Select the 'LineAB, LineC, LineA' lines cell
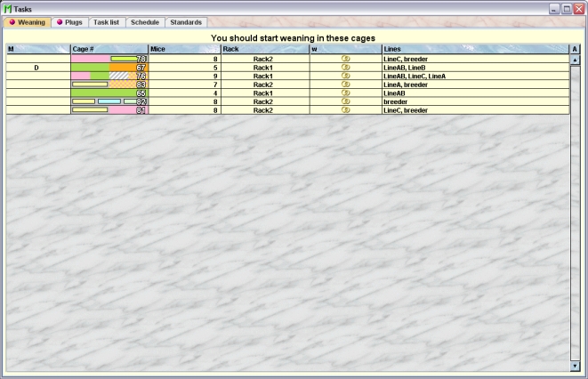This screenshot has width=588, height=379. pos(474,77)
